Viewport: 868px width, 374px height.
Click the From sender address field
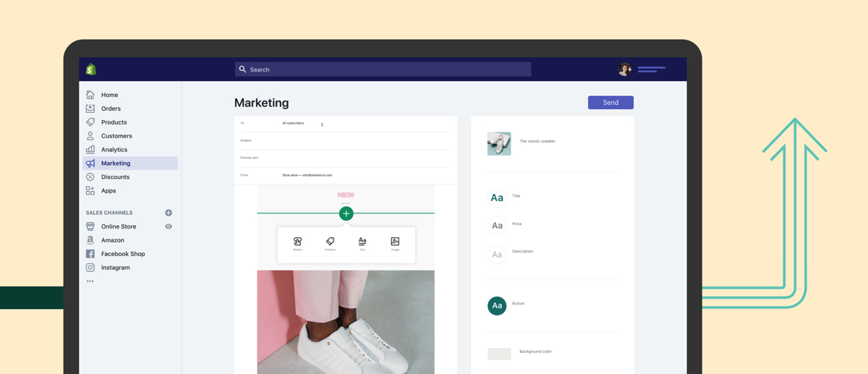[x=346, y=175]
